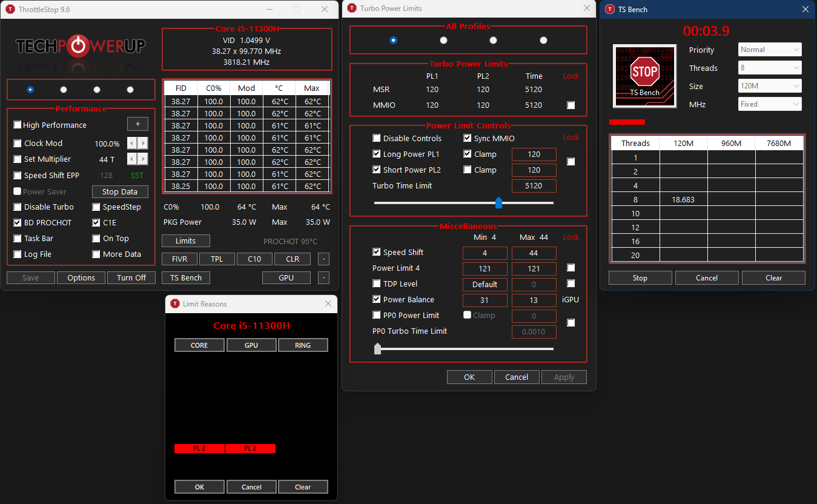Viewport: 817px width, 504px height.
Task: Open the Limits window
Action: (185, 240)
